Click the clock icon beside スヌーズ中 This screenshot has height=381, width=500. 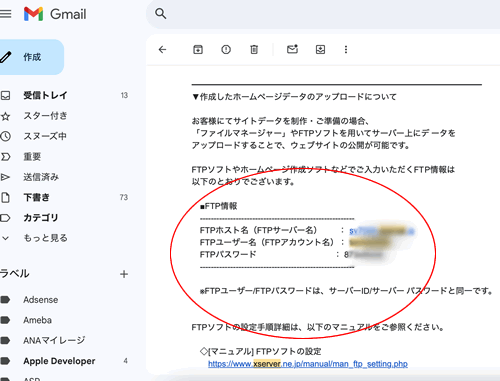point(5,136)
